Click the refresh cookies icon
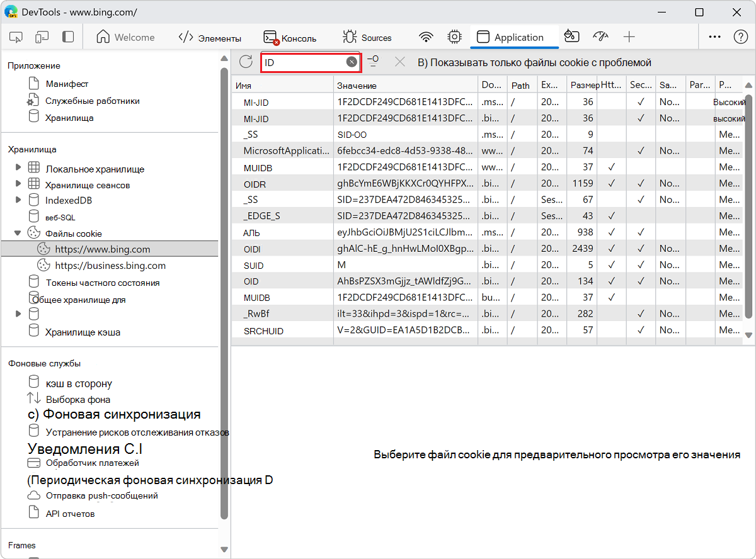Viewport: 756px width, 559px height. click(x=246, y=62)
